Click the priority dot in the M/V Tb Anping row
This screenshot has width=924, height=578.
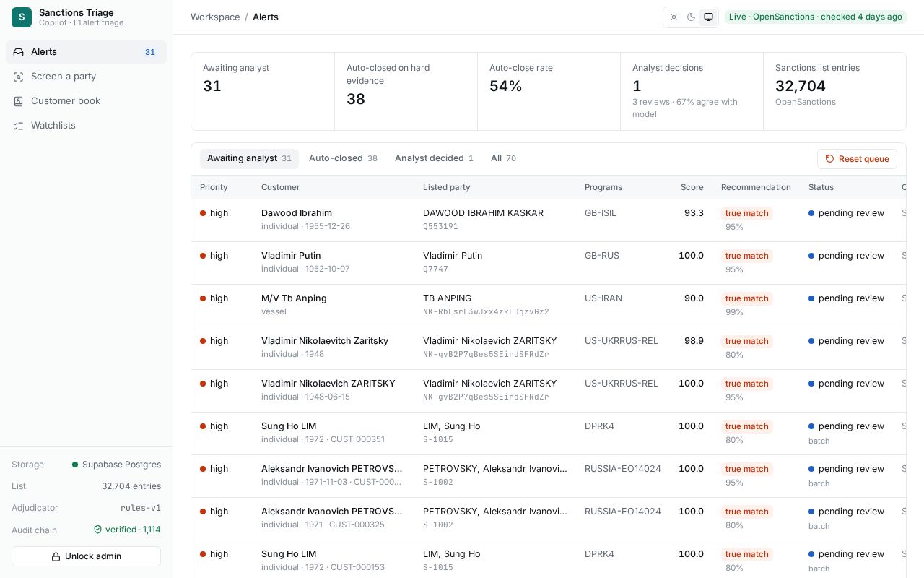pos(203,298)
